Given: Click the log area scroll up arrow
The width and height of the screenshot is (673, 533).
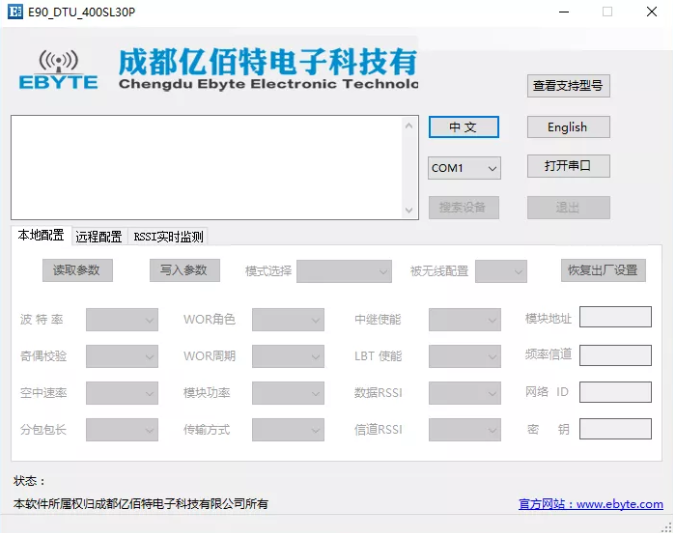Looking at the screenshot, I should pyautogui.click(x=409, y=125).
